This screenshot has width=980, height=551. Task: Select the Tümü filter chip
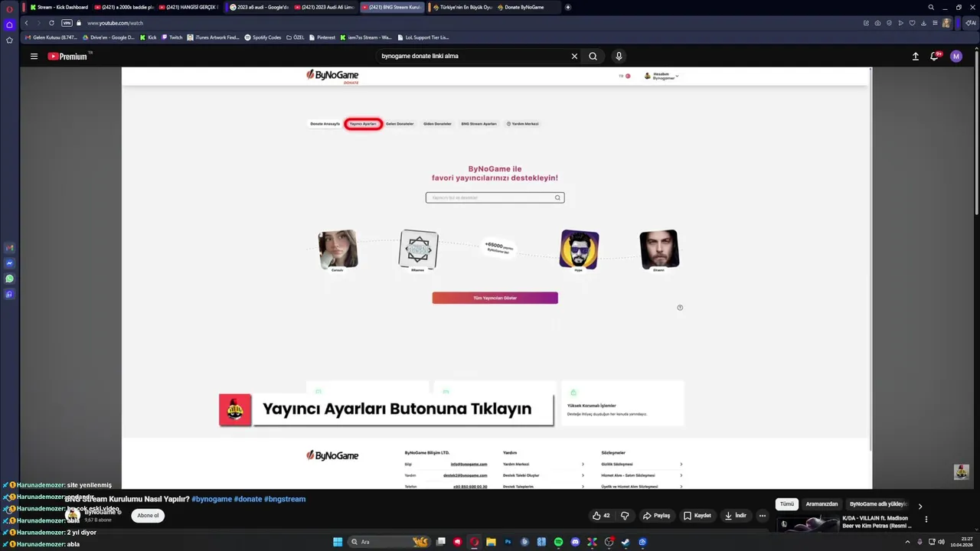pyautogui.click(x=787, y=504)
